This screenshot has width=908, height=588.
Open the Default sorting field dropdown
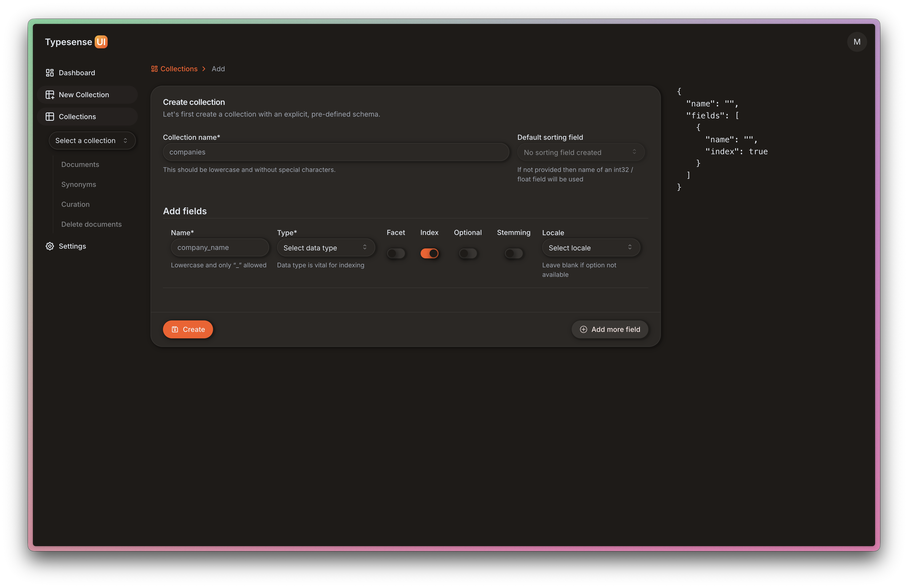[x=581, y=152]
